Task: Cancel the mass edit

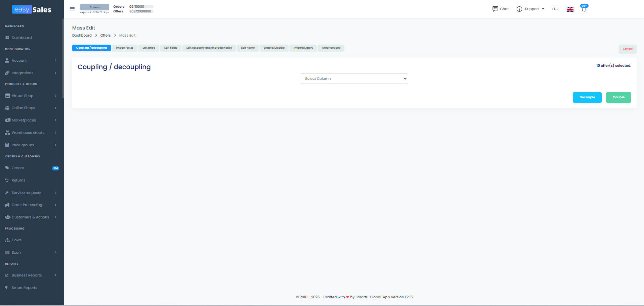Action: (x=628, y=49)
